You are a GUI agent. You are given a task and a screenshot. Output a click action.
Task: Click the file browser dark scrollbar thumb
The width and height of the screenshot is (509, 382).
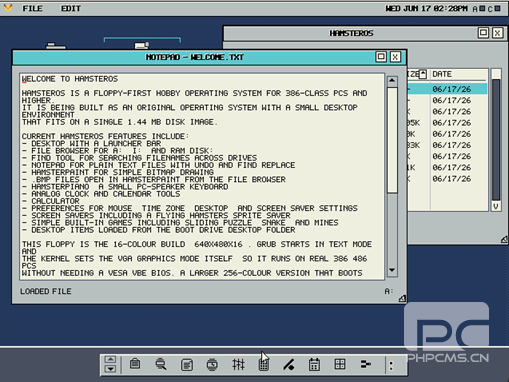click(496, 140)
